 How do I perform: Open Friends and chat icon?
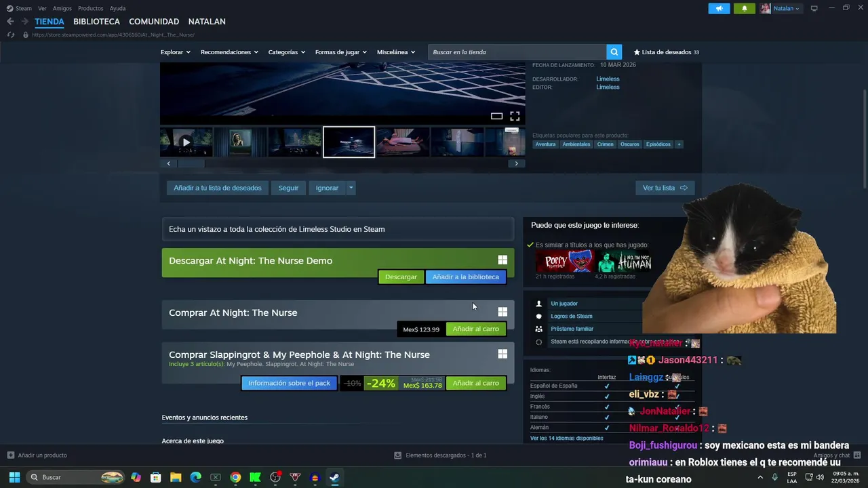point(857,455)
